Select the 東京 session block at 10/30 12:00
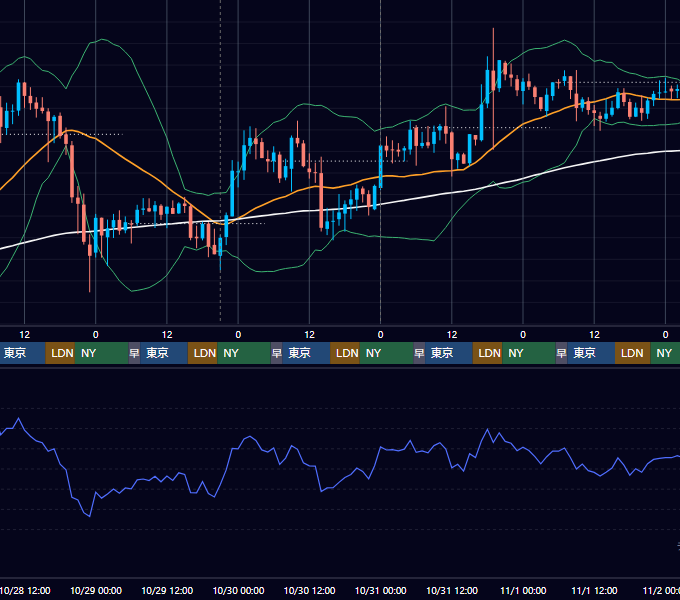Viewport: 680px width, 600px height. point(306,353)
